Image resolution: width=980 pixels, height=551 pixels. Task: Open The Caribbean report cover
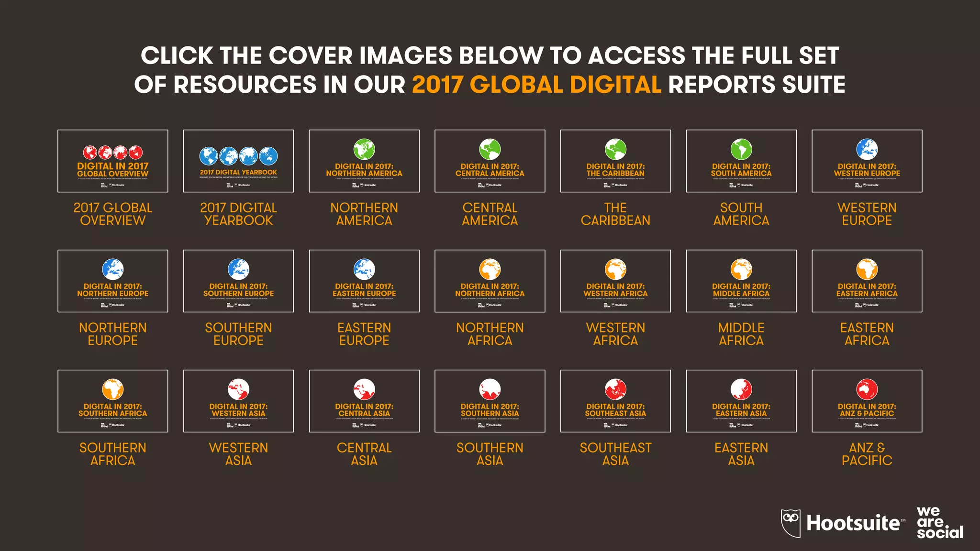[616, 161]
